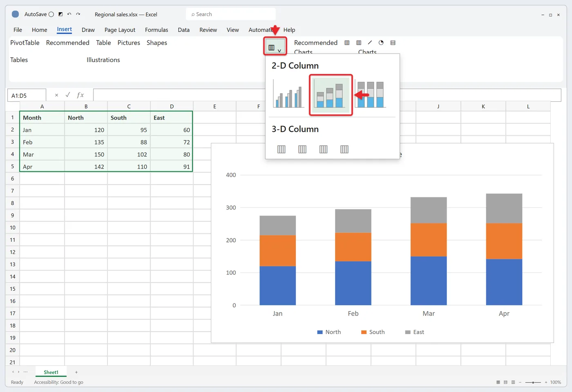
Task: Click into the formula bar input
Action: pyautogui.click(x=327, y=95)
